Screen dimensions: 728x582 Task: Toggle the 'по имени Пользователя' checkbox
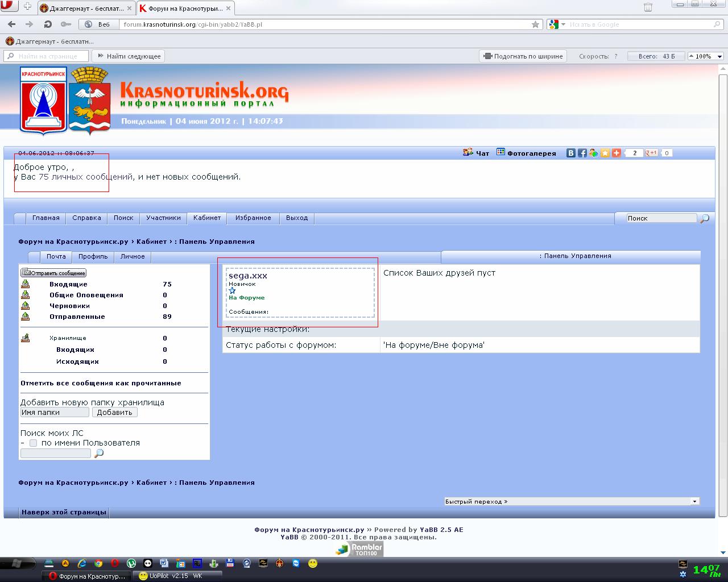coord(33,443)
